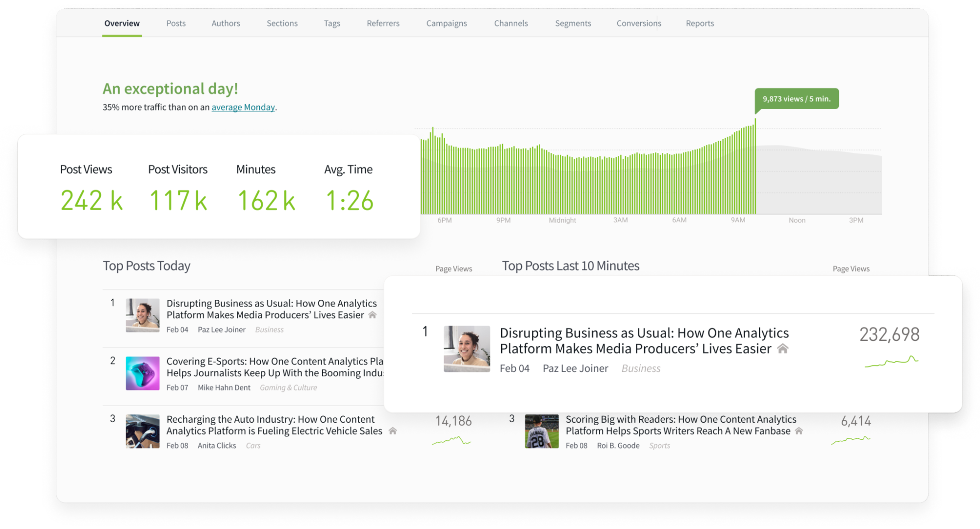Switch to the Posts tab
The image size is (980, 529).
point(176,24)
